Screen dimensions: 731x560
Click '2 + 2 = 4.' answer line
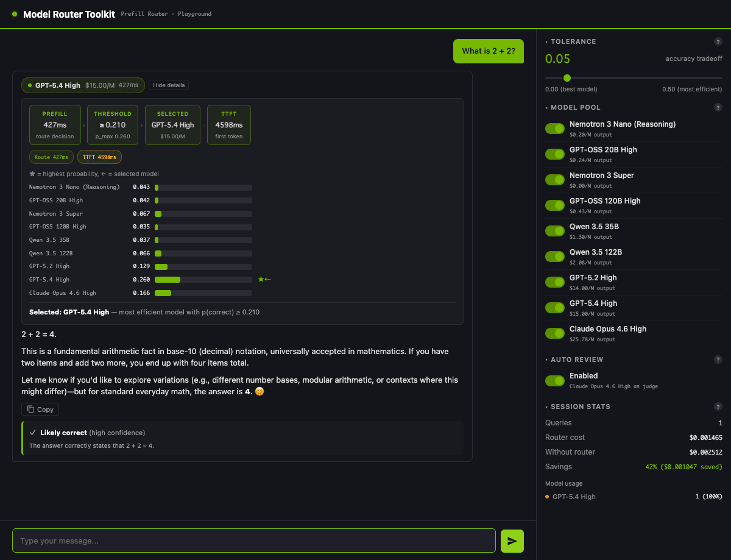click(x=39, y=335)
